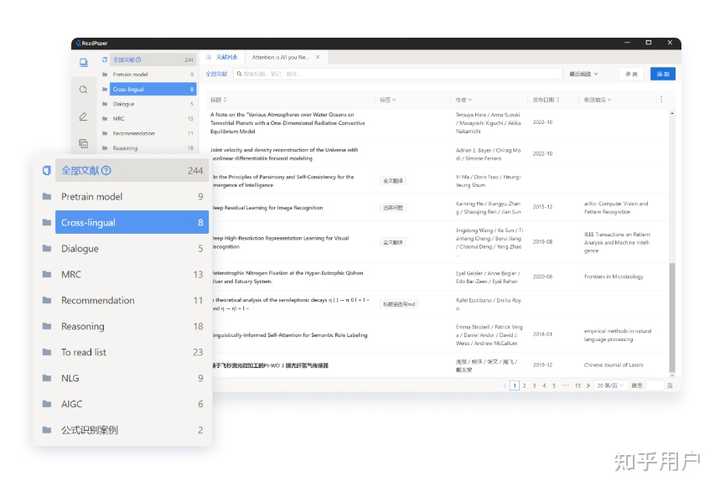Click the magnifier icon in search field

[239, 73]
